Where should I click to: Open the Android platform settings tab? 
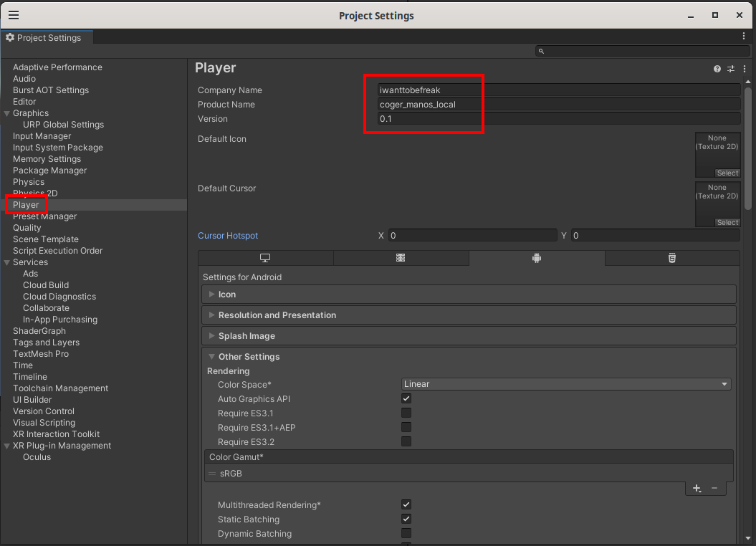536,258
